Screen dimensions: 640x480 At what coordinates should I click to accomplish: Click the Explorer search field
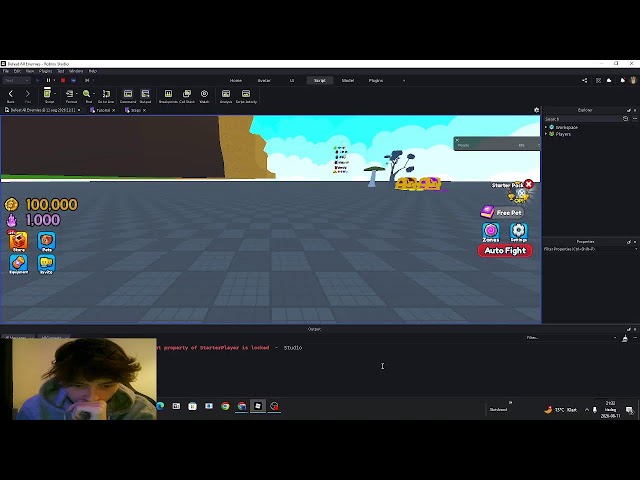click(x=582, y=119)
